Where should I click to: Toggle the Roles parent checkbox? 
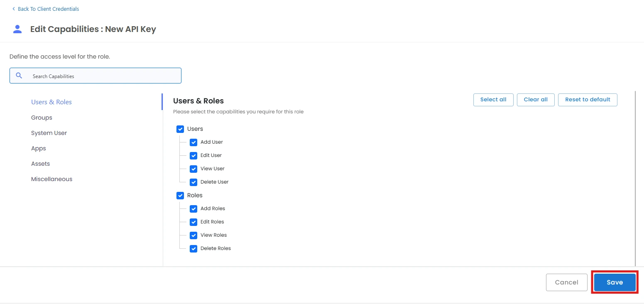click(x=180, y=195)
